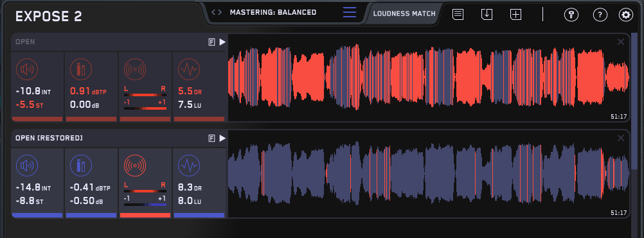Click in the OPEN [RESTORED] waveform timeline

pos(429,174)
